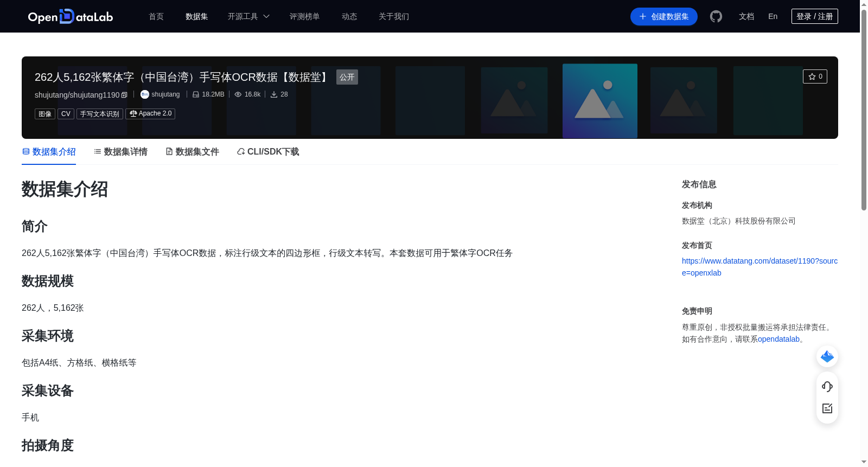868x467 pixels.
Task: Click the downloads count icon
Action: coord(274,94)
